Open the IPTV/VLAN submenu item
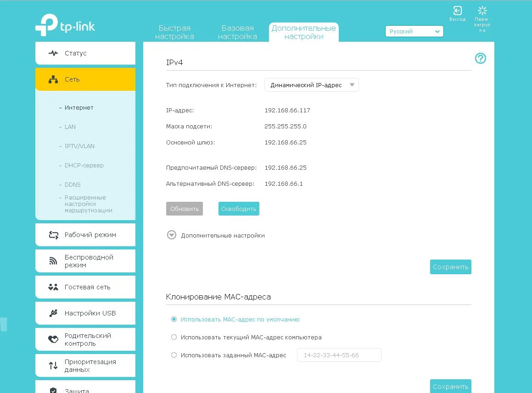532x393 pixels. coord(79,146)
